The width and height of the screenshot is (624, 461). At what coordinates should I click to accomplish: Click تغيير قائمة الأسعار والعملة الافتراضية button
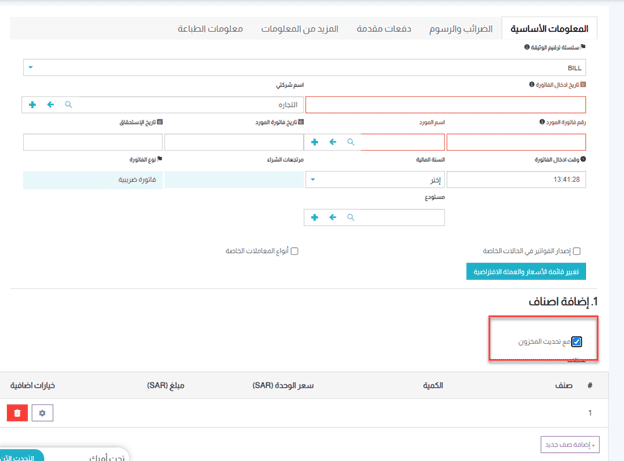(x=526, y=272)
